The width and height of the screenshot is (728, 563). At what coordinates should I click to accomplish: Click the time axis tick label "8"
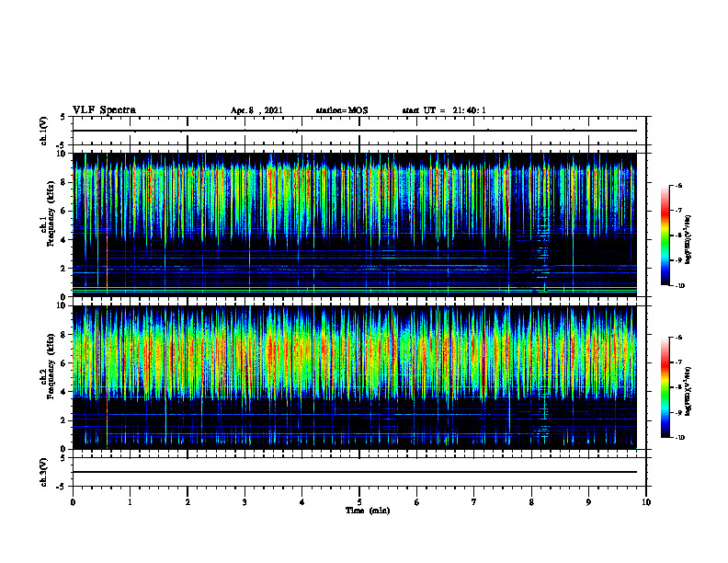531,502
